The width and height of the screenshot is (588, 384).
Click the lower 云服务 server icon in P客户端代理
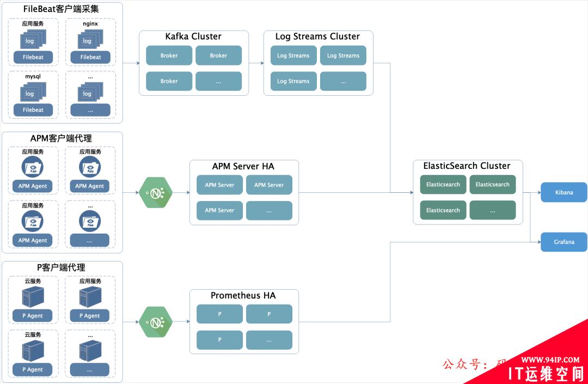click(33, 351)
